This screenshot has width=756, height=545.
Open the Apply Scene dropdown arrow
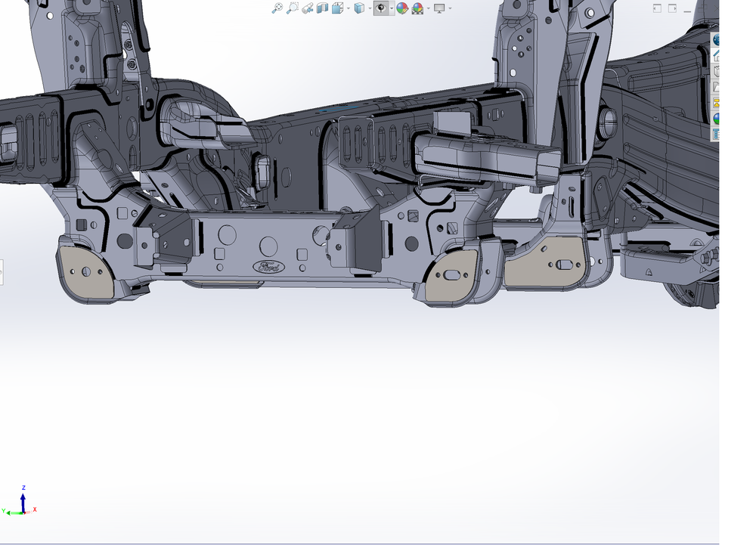[428, 9]
